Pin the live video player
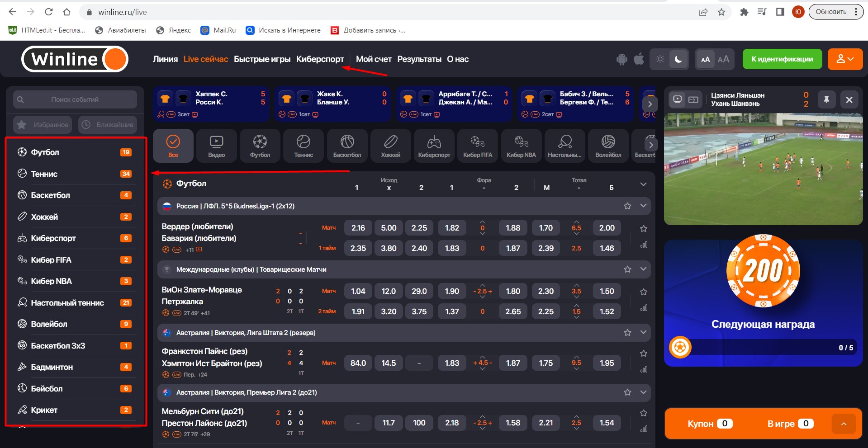 point(826,99)
